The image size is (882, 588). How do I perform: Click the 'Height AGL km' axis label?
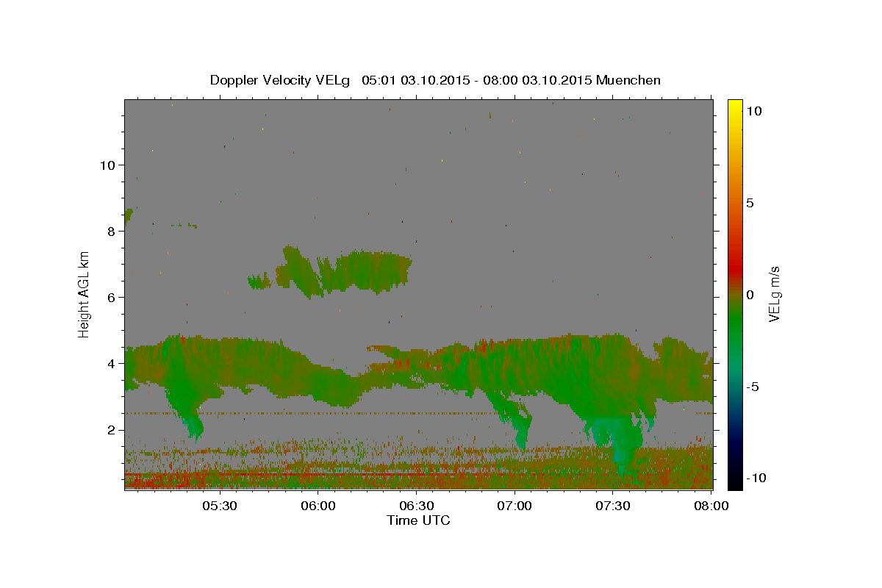tap(85, 294)
